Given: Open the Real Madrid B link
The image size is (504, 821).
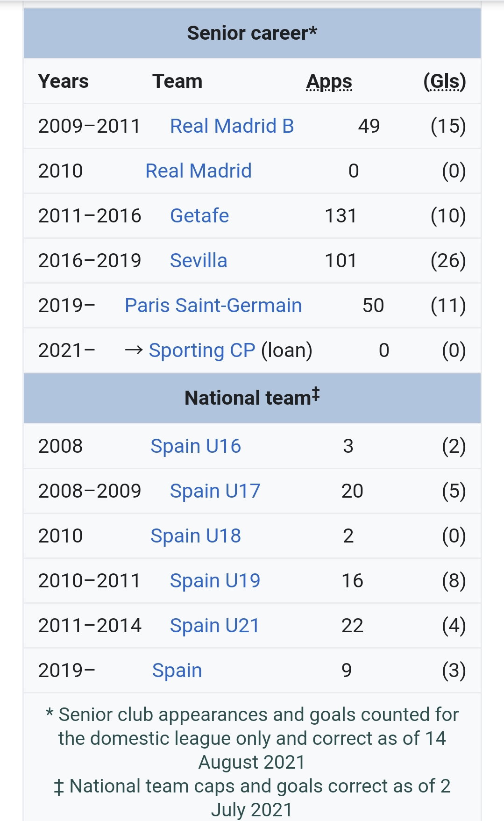Looking at the screenshot, I should click(x=232, y=126).
